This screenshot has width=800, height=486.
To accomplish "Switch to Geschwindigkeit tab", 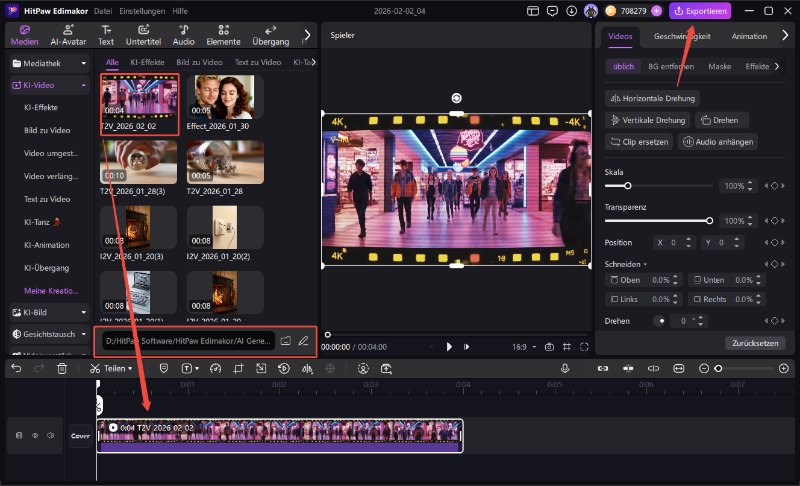I will 682,36.
